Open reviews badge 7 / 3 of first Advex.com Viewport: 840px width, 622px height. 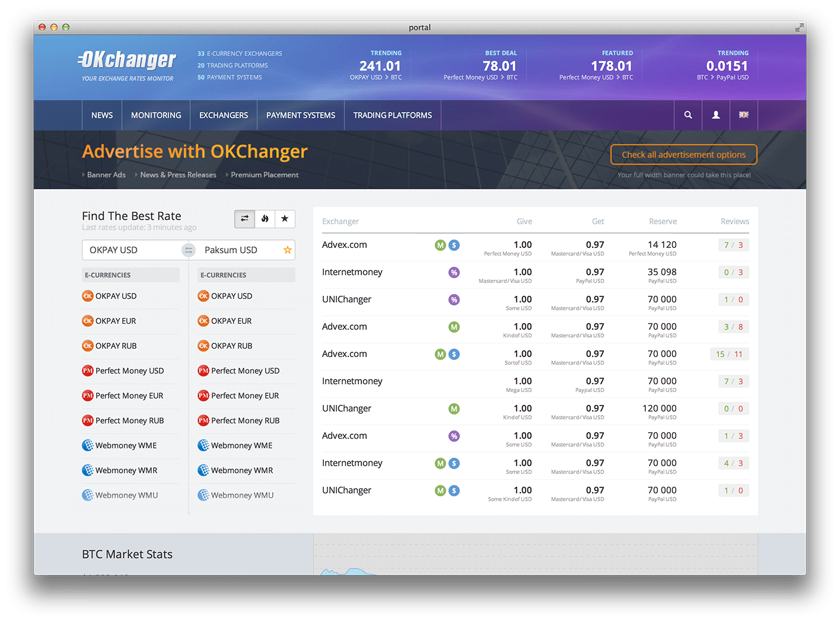tap(733, 245)
